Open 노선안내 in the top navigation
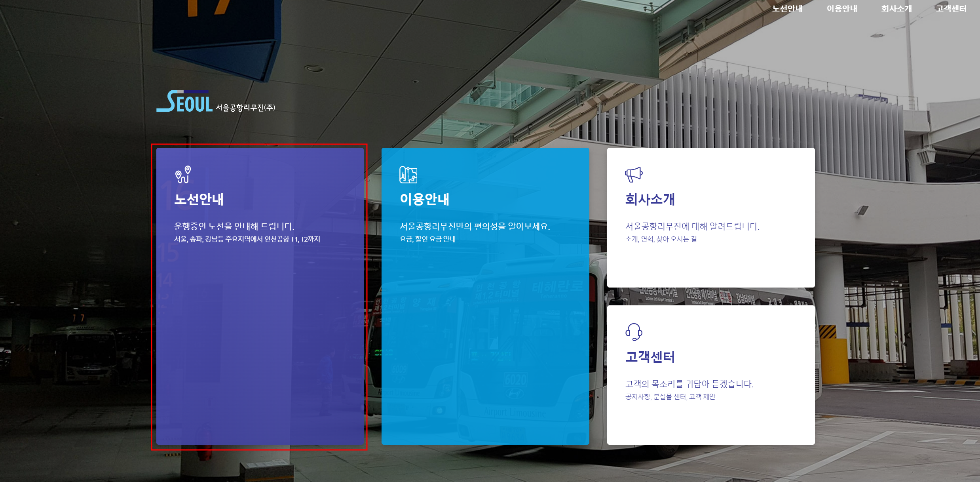The image size is (980, 482). [x=787, y=9]
